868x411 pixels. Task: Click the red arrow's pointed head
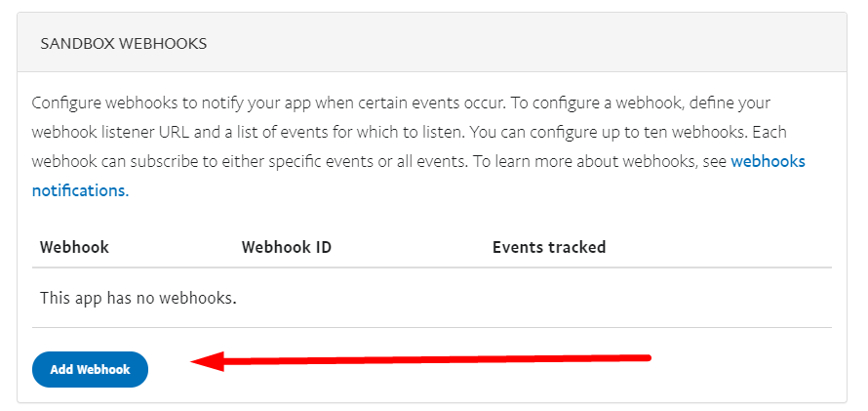click(199, 362)
